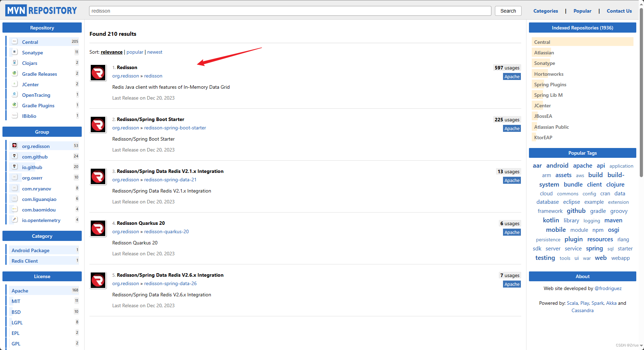Click the Central repository icon in sidebar
This screenshot has width=644, height=350.
(x=15, y=41)
